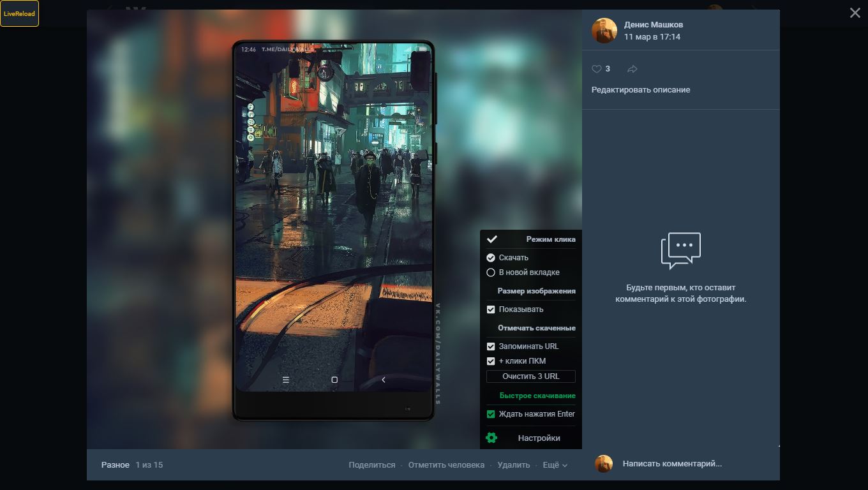Click the speech bubble comments icon
Viewport: 868px width, 490px height.
[680, 251]
